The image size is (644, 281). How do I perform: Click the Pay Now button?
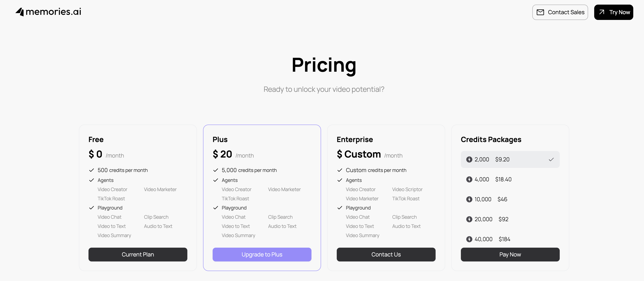pyautogui.click(x=510, y=255)
